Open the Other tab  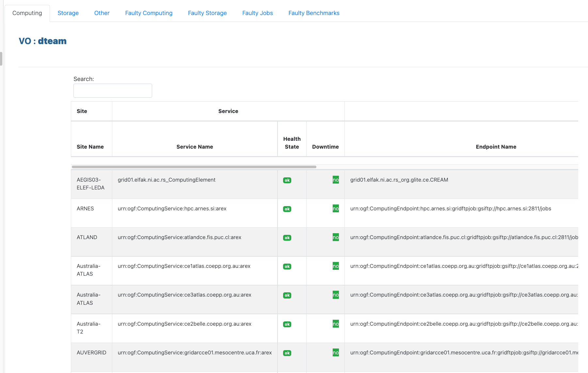coord(102,13)
